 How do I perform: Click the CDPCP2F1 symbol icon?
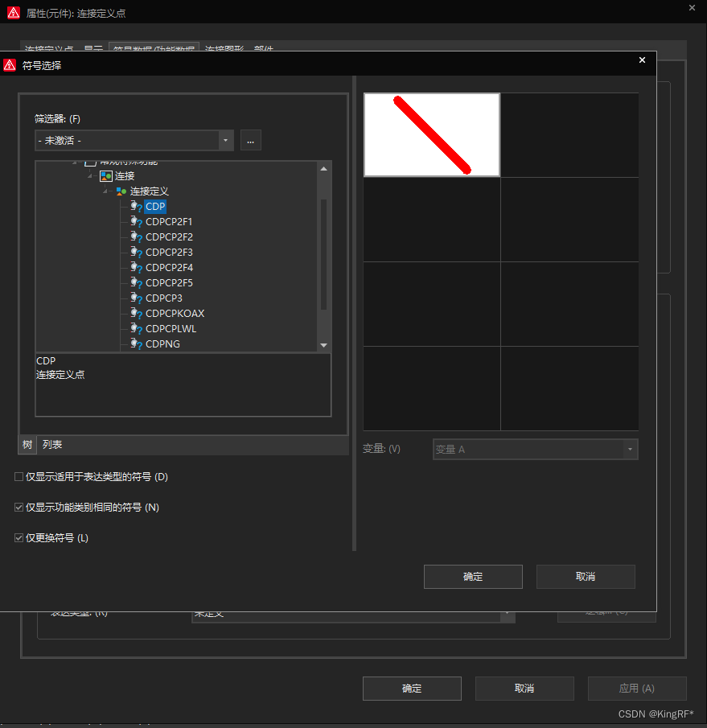pos(136,221)
